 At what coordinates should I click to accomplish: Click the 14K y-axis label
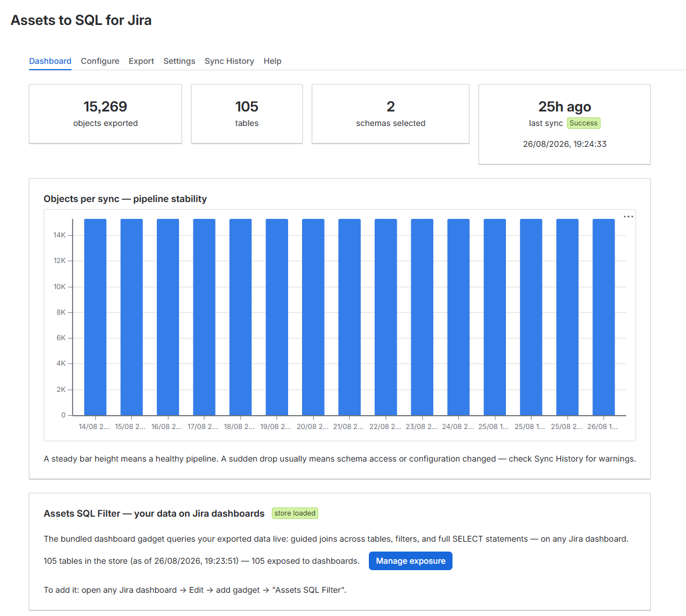coord(59,235)
